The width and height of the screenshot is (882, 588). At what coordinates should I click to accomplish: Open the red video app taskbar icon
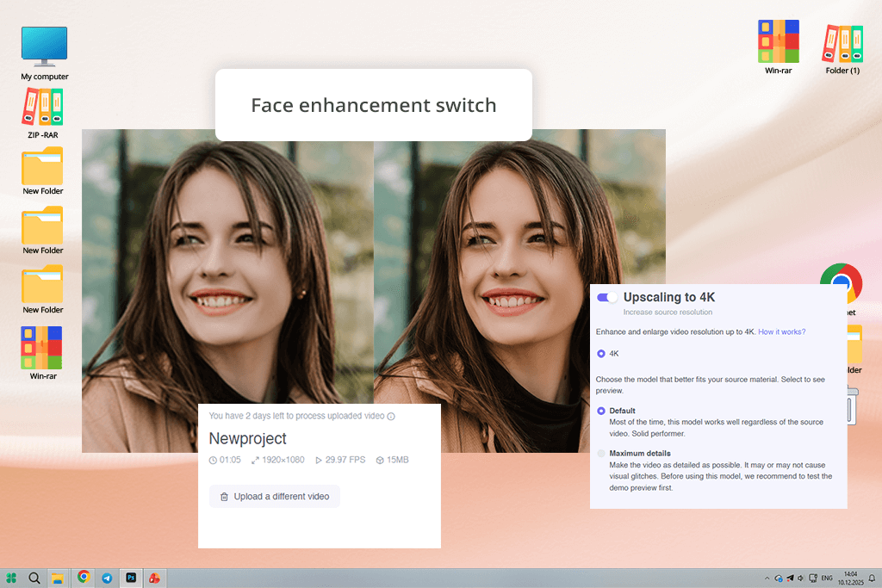coord(154,578)
